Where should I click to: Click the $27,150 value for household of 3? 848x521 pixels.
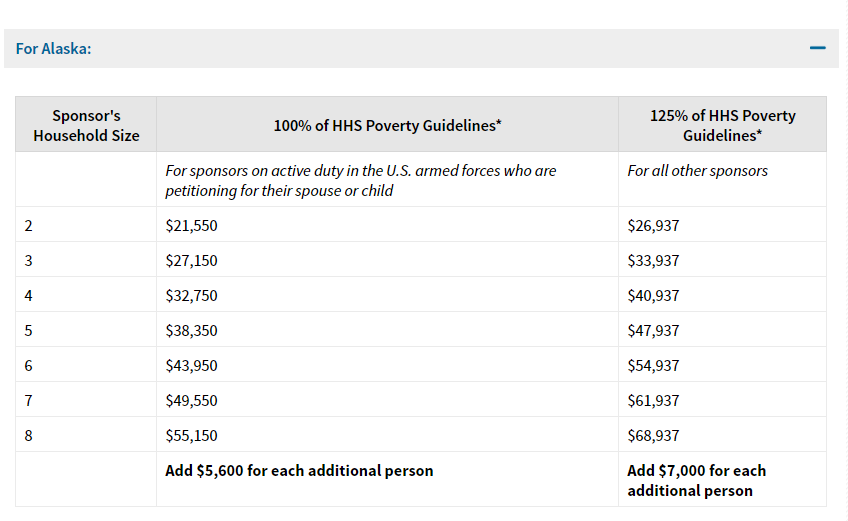(191, 261)
